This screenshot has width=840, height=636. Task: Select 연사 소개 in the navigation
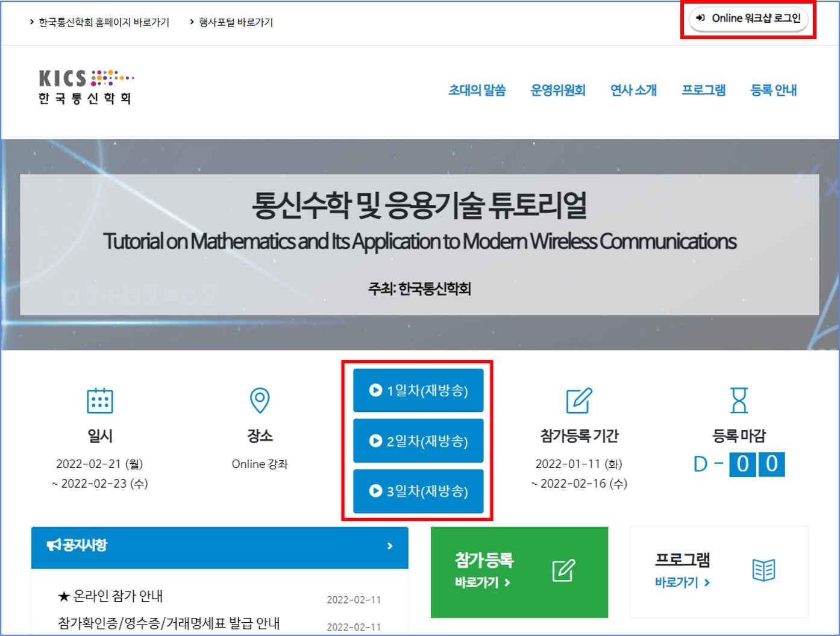(x=633, y=90)
